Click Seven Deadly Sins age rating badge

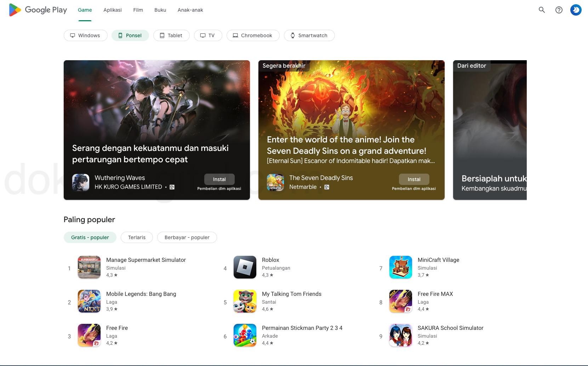point(327,187)
